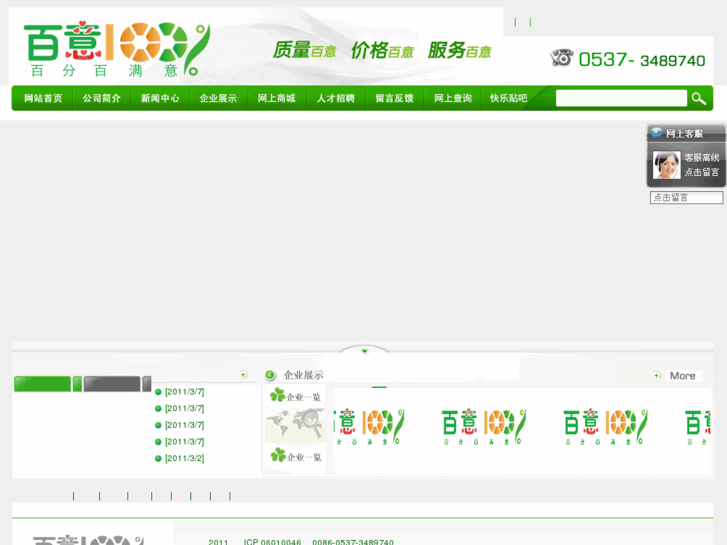Open the fourth [2011/3/7] news entry
Viewport: 727px width, 545px height.
click(185, 442)
